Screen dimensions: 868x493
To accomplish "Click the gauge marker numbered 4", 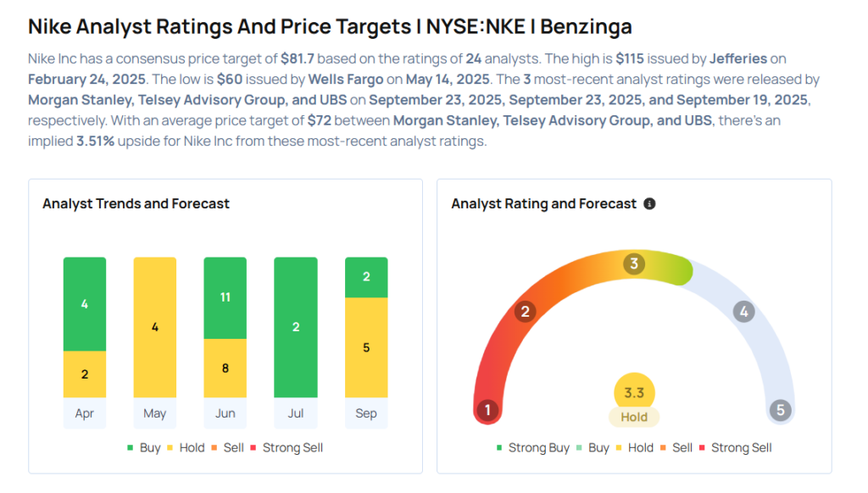I will click(743, 312).
